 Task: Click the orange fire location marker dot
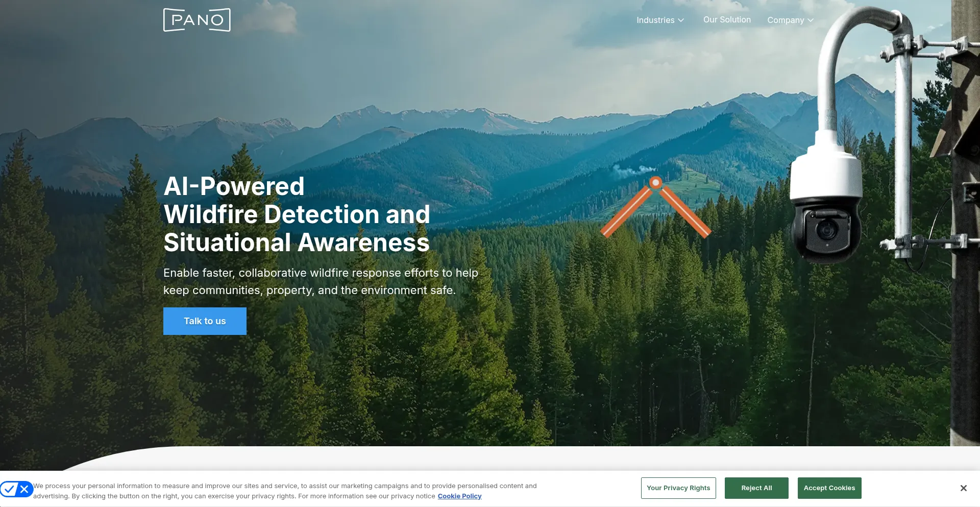pos(656,182)
